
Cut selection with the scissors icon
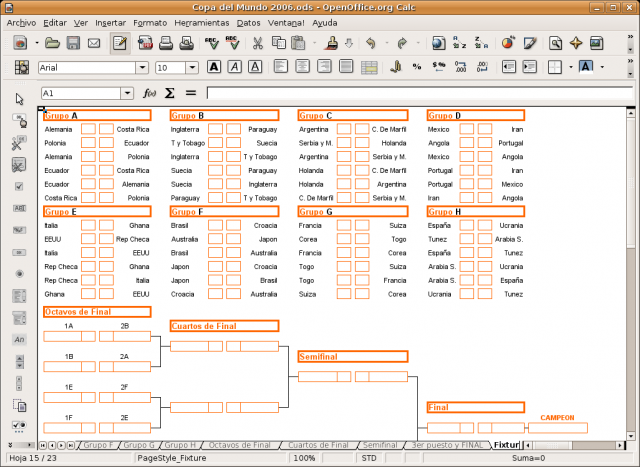(x=258, y=43)
